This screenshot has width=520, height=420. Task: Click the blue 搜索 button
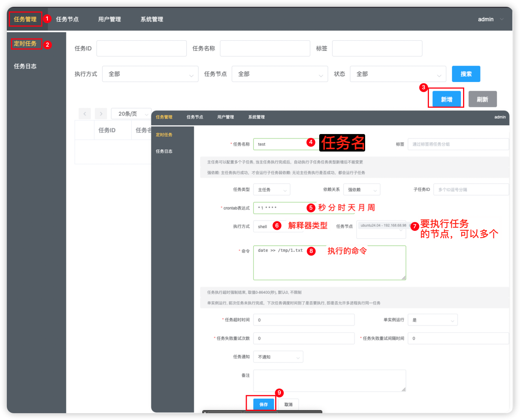click(466, 74)
